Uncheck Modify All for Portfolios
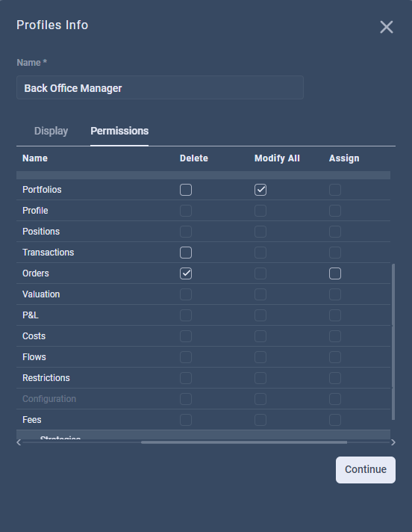The image size is (412, 532). 260,190
